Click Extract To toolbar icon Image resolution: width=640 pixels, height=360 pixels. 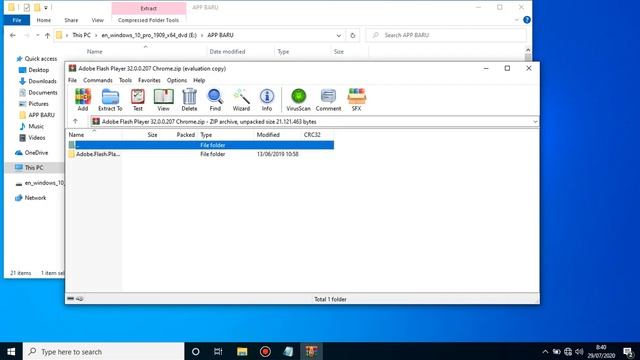110,100
